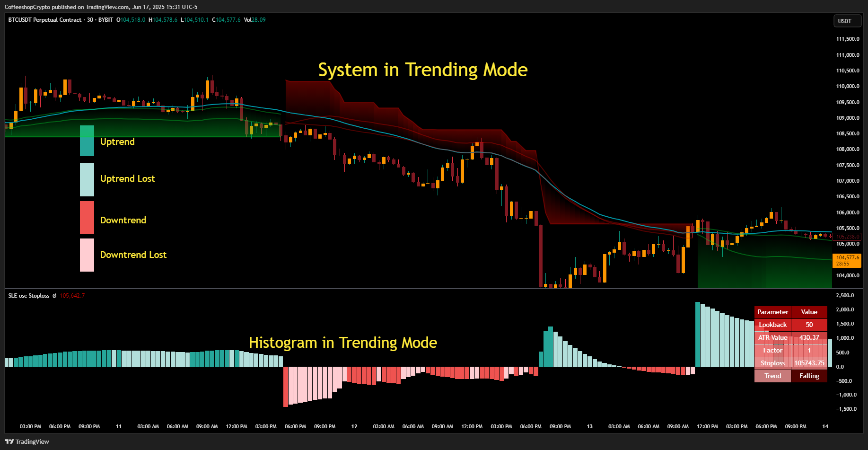Click the 'ATR Value' table cell
The width and height of the screenshot is (868, 450).
[x=773, y=338]
